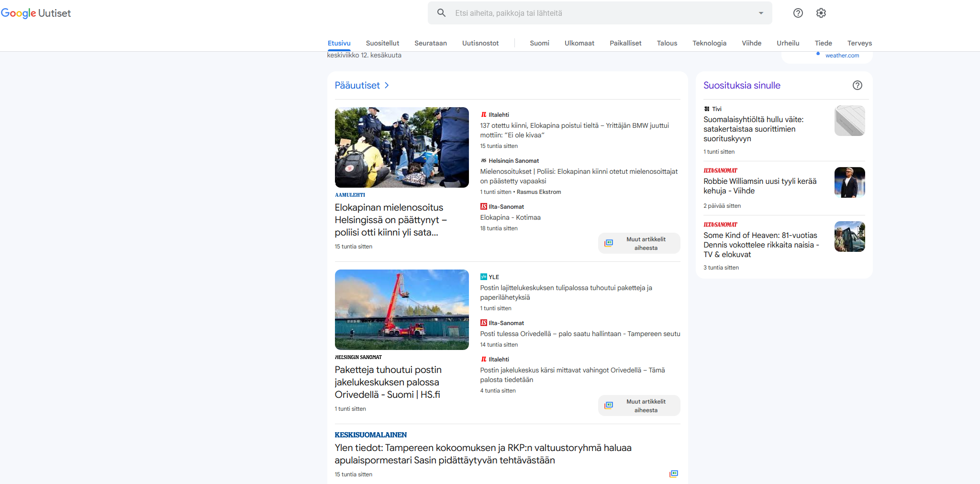Click the chevron next to Pääuutiset

coord(387,85)
